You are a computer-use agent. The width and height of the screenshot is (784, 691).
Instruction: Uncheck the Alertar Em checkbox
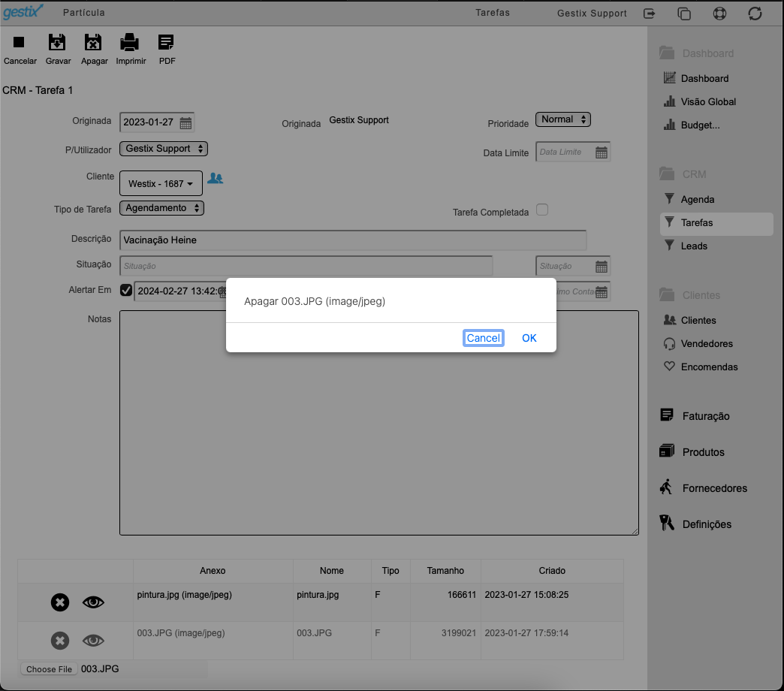click(x=126, y=290)
